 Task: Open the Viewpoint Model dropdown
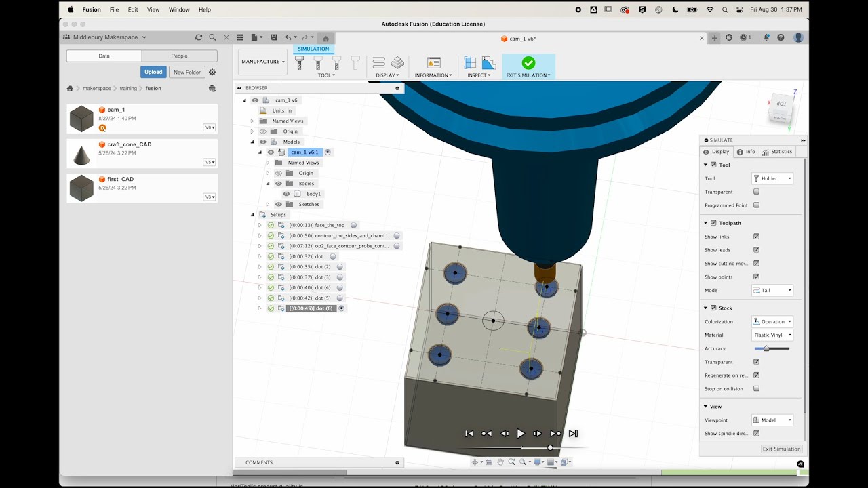[x=772, y=420]
